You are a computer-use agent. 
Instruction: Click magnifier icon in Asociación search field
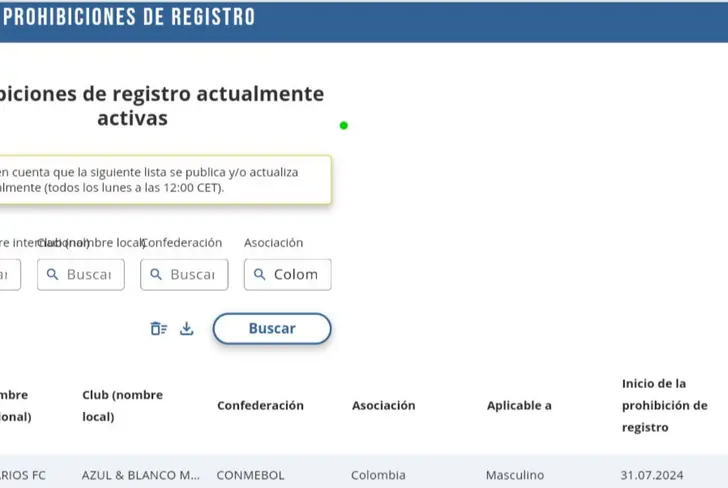pyautogui.click(x=259, y=274)
